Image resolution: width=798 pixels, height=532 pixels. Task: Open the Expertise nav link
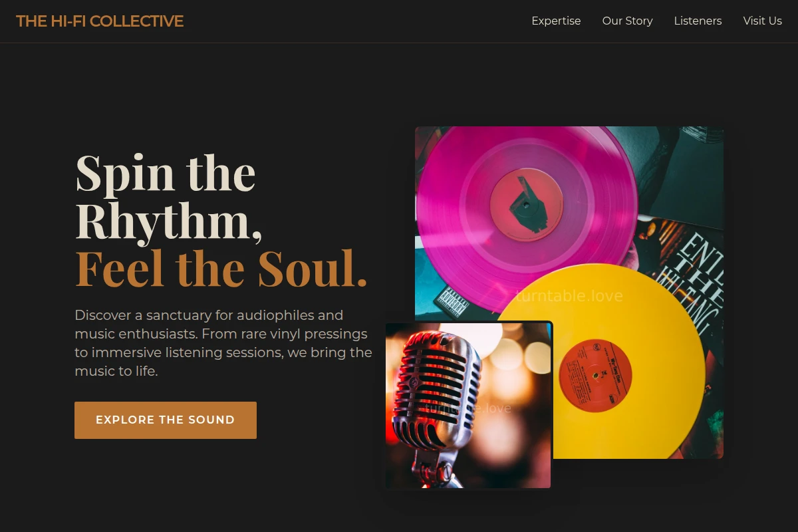pyautogui.click(x=556, y=21)
